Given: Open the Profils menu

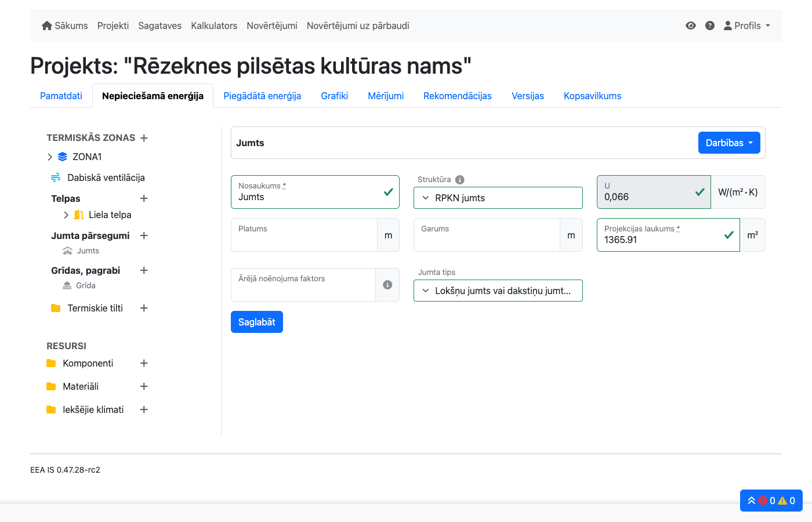Looking at the screenshot, I should (x=747, y=26).
